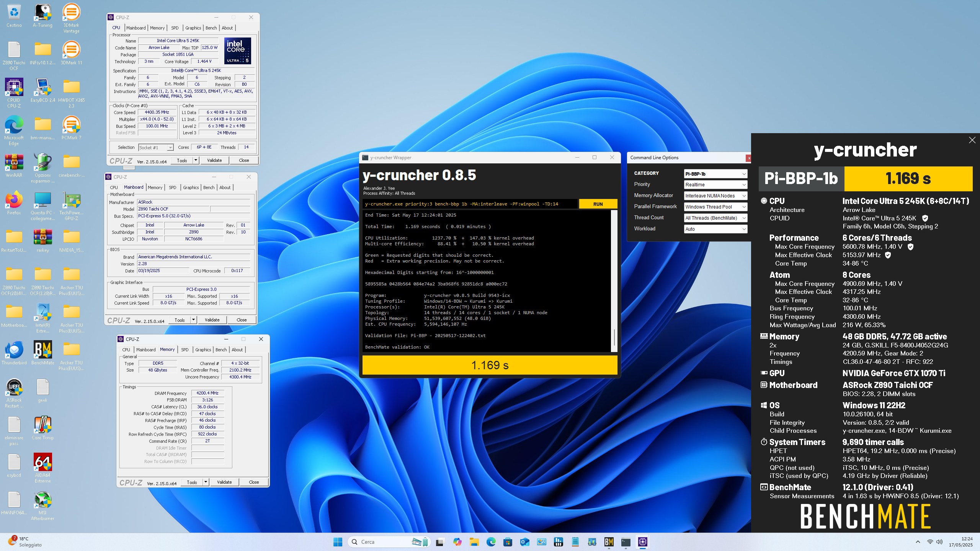Open Windows Start menu

pos(338,542)
